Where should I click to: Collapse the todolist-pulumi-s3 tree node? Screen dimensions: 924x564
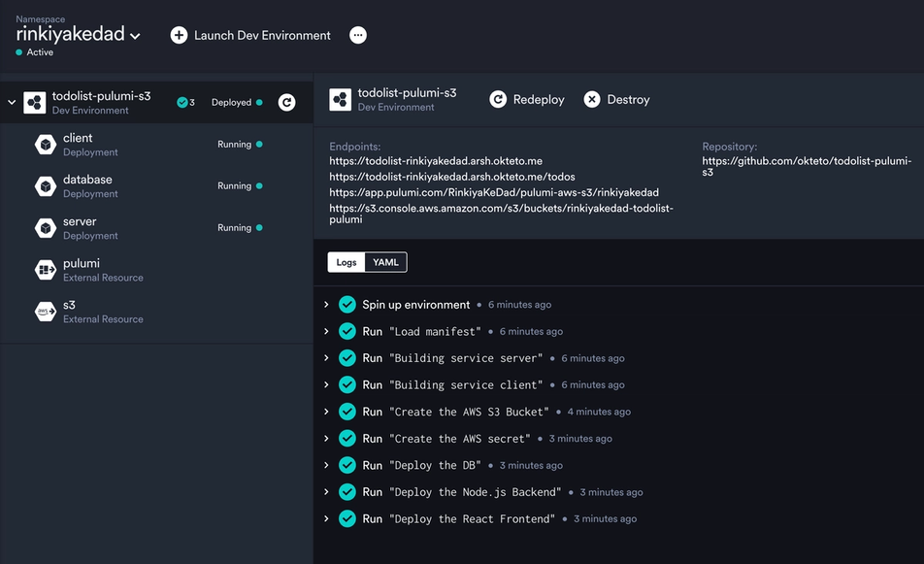[12, 102]
